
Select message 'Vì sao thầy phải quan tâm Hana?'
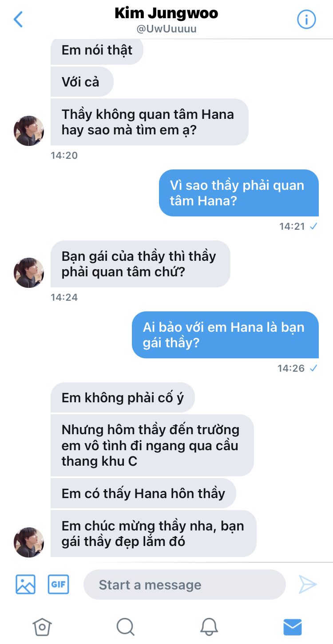tap(239, 193)
